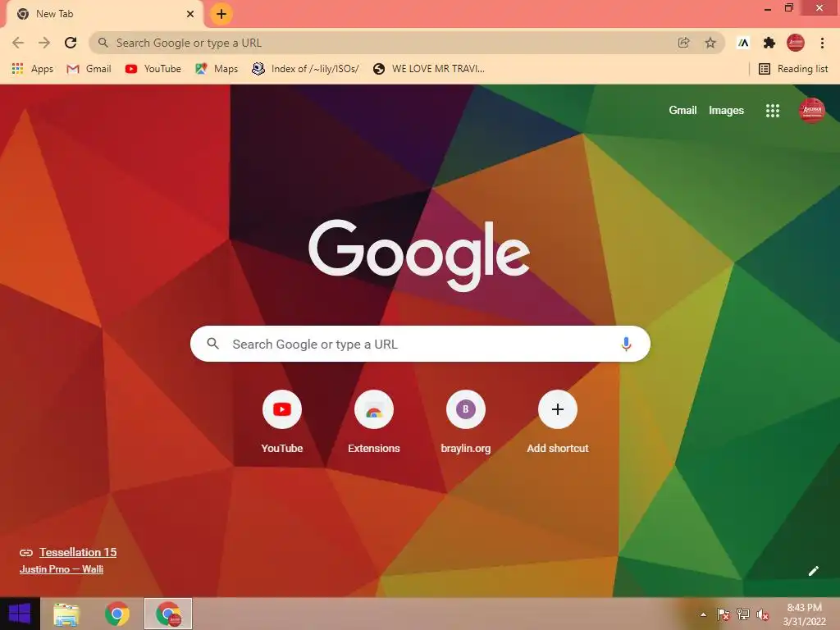Close the New Tab tab
The height and width of the screenshot is (630, 840).
click(x=190, y=14)
